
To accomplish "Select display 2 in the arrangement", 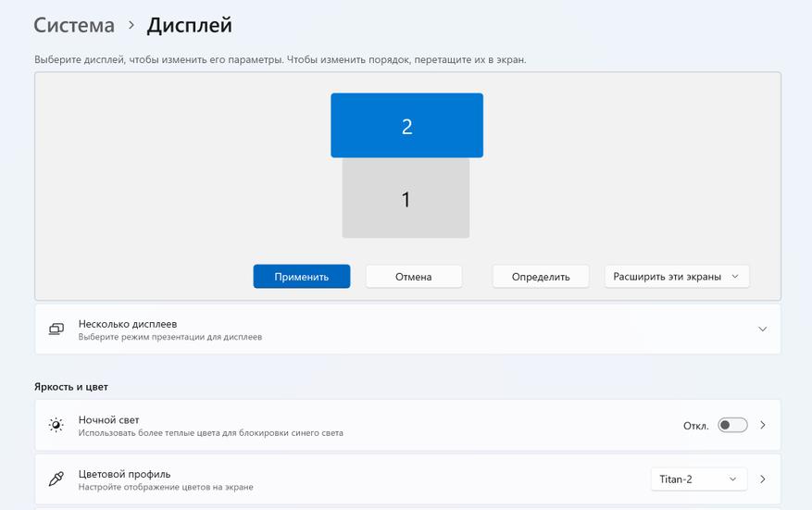I will [x=406, y=125].
